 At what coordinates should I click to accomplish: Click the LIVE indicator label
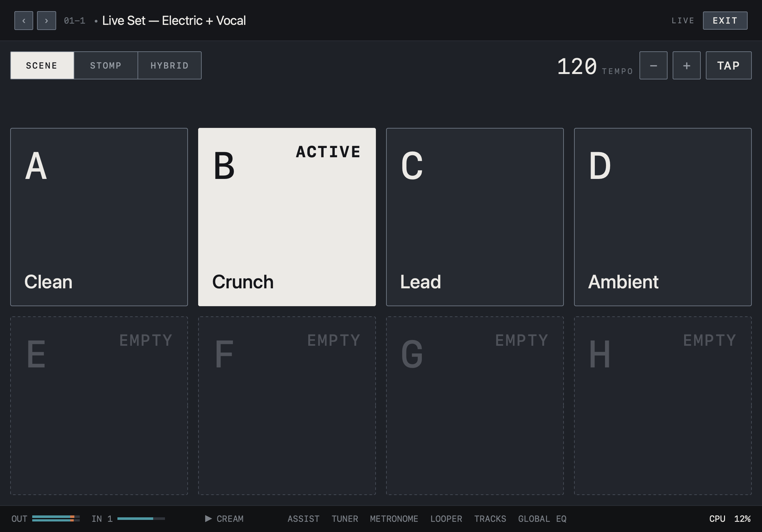[x=683, y=20]
